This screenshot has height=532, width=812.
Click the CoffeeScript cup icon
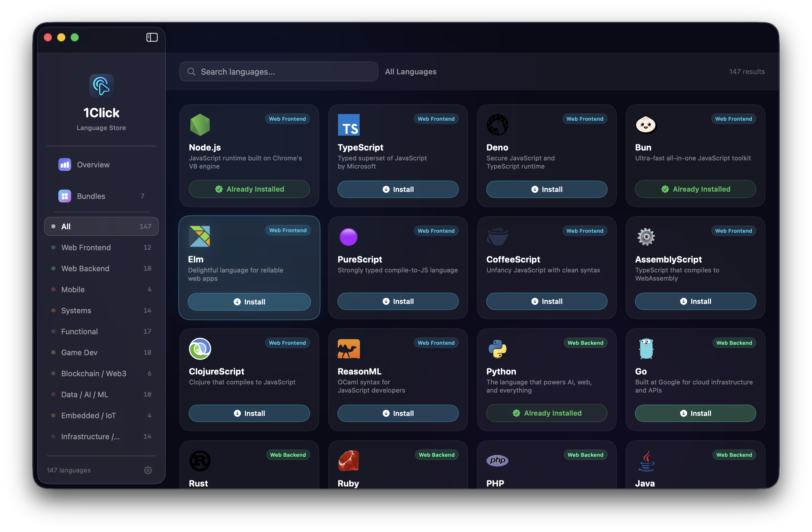coord(497,237)
